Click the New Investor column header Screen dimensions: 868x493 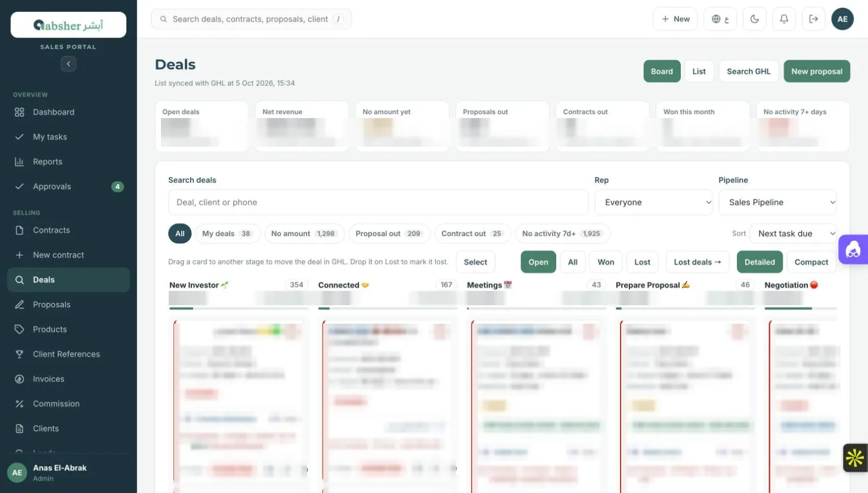[199, 286]
